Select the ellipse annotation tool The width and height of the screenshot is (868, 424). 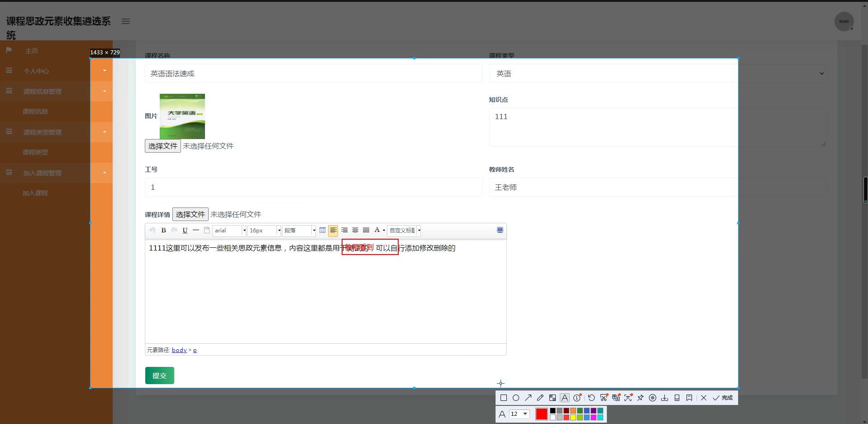pos(516,398)
